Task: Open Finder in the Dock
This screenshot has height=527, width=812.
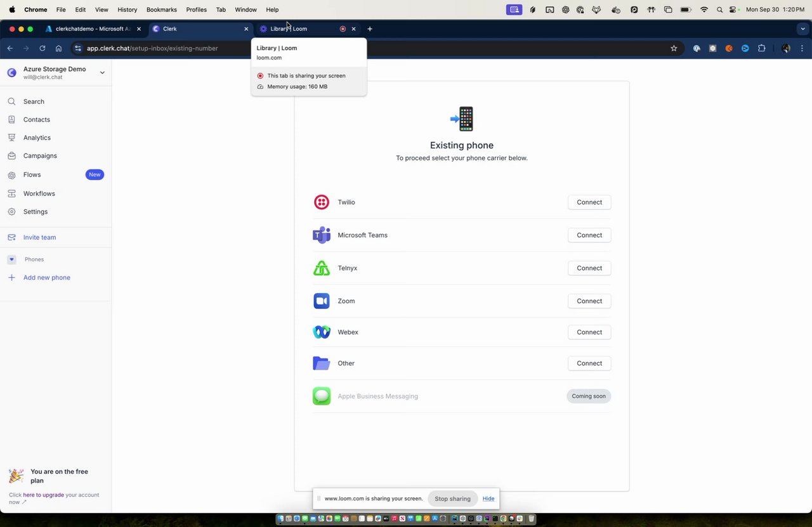Action: [281, 519]
